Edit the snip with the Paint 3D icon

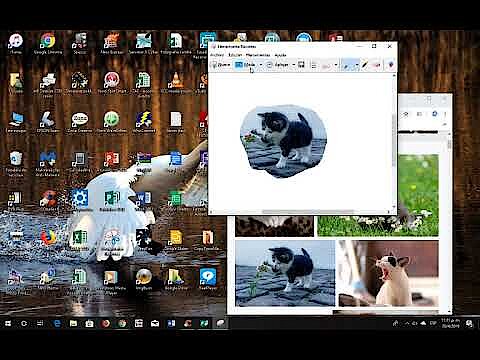click(391, 65)
